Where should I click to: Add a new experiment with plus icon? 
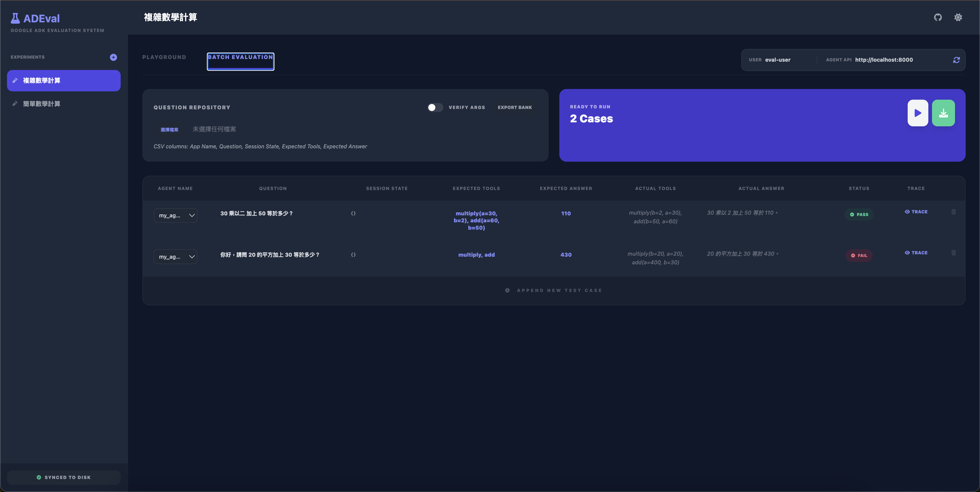pyautogui.click(x=113, y=57)
